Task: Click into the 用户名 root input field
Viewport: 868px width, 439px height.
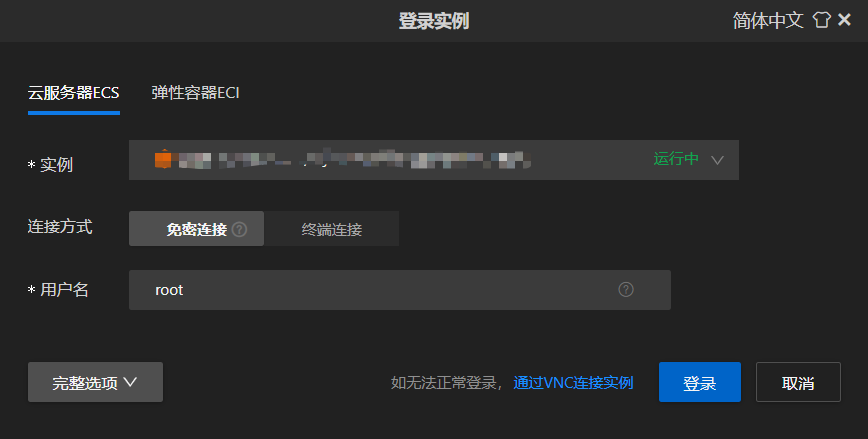Action: pyautogui.click(x=400, y=290)
